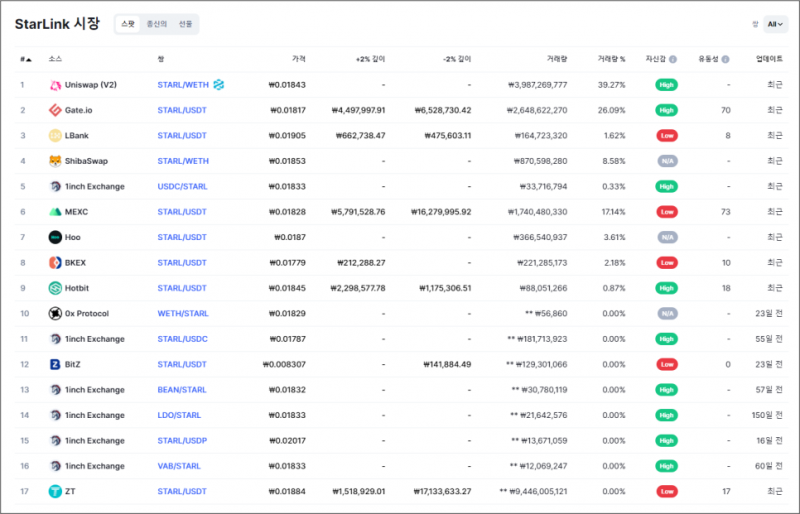Viewport: 800px width, 514px height.
Task: Open the All pair filter dropdown
Action: coord(775,24)
